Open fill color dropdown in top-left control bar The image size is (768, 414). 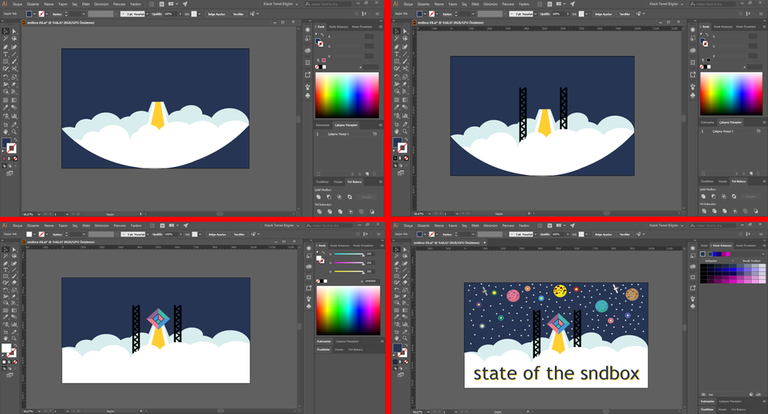coord(34,14)
